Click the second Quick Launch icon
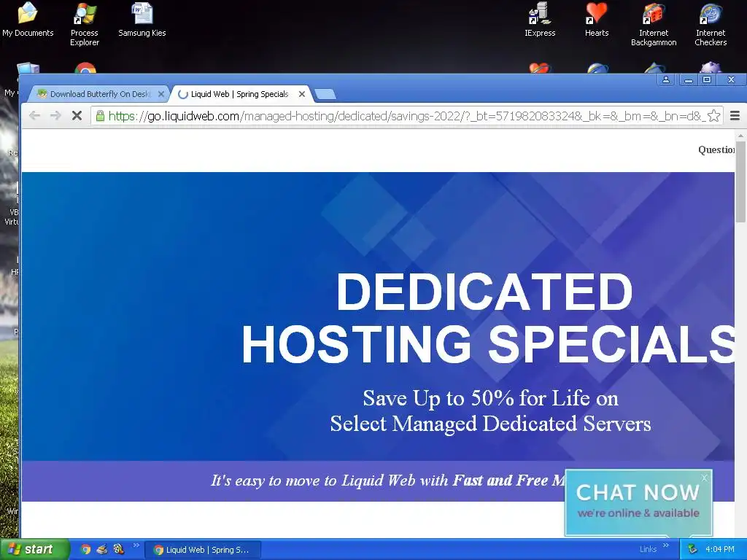Viewport: 747px width, 560px height. click(x=102, y=550)
